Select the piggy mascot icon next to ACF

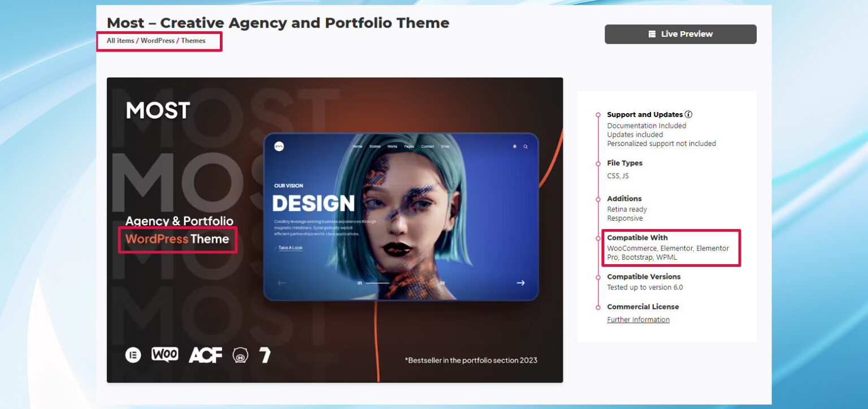tap(240, 356)
